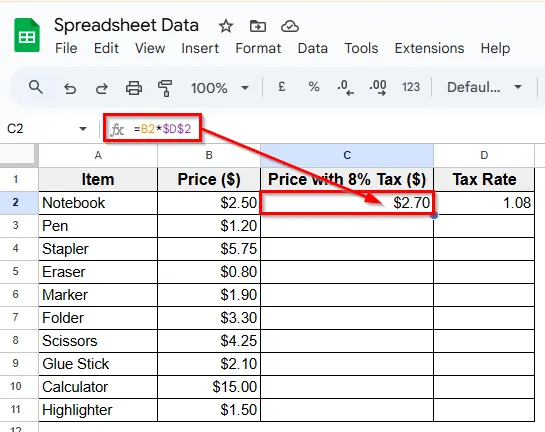Select column B header
This screenshot has height=432, width=545.
click(209, 155)
